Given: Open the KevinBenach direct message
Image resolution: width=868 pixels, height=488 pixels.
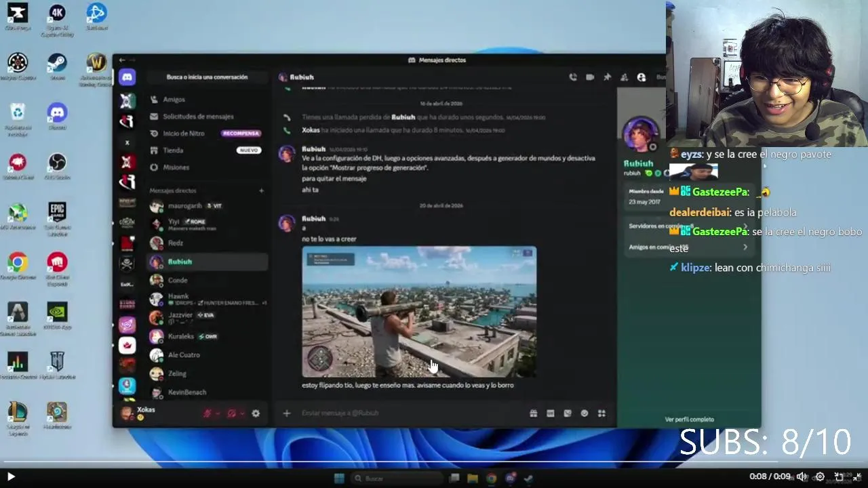Looking at the screenshot, I should (x=208, y=392).
